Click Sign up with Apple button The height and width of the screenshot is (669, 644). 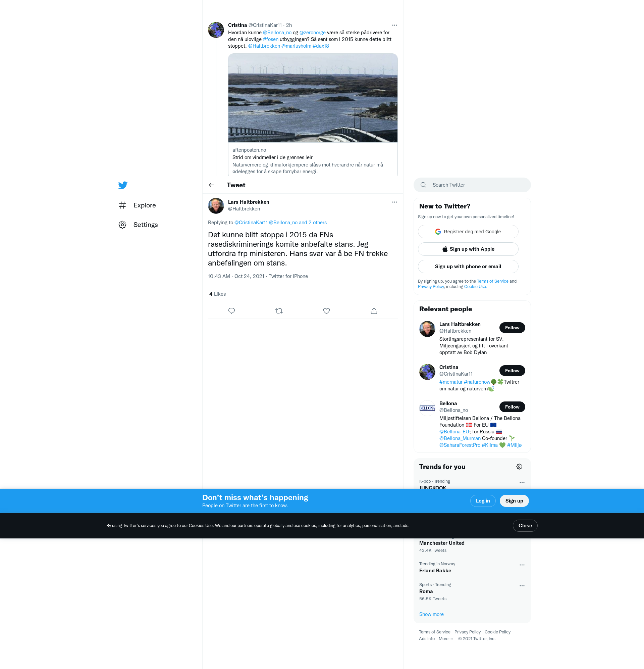tap(468, 249)
